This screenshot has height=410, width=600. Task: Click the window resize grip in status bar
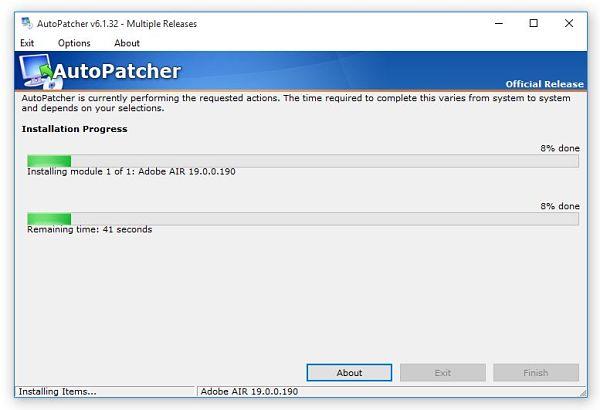point(583,393)
